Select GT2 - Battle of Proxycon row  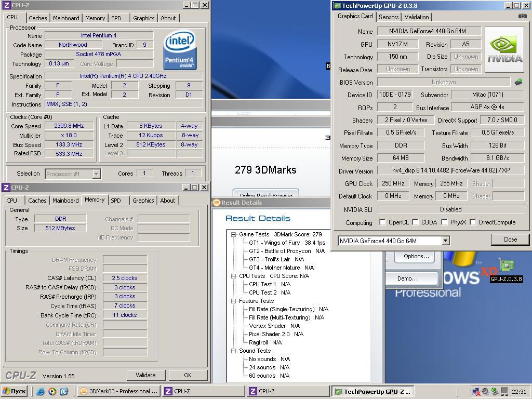point(287,251)
